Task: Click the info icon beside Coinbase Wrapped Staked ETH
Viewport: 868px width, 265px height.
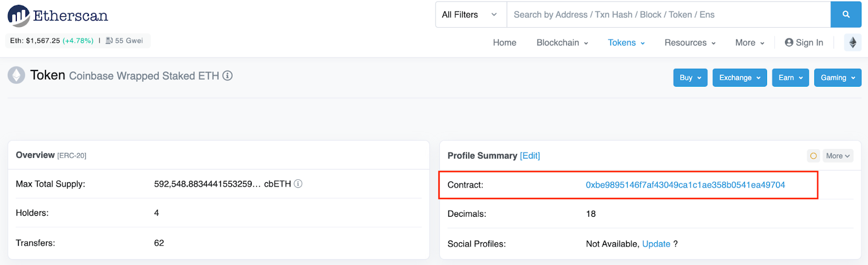Action: point(228,76)
